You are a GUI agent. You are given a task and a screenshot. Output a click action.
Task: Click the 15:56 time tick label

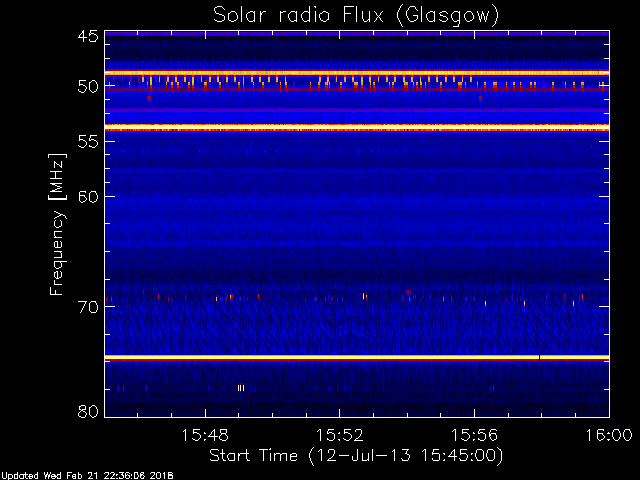(x=474, y=435)
